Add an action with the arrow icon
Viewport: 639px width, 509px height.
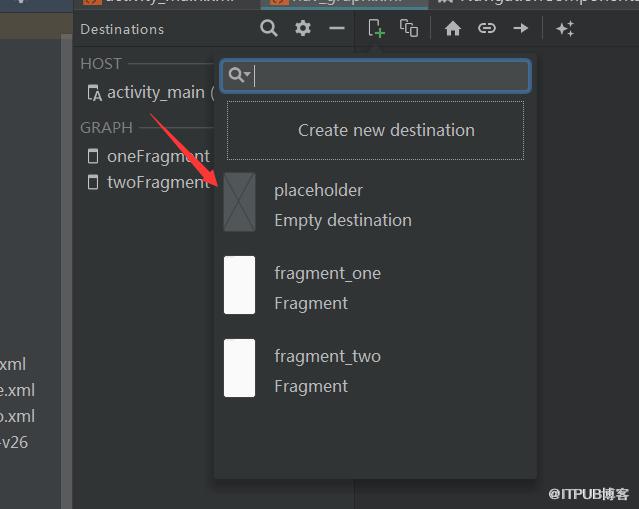520,29
